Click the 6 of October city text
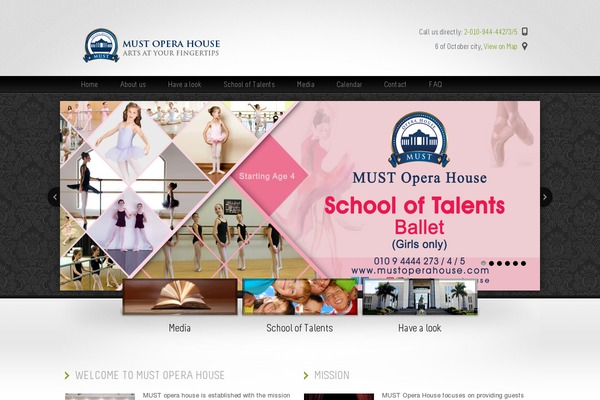 [x=458, y=46]
